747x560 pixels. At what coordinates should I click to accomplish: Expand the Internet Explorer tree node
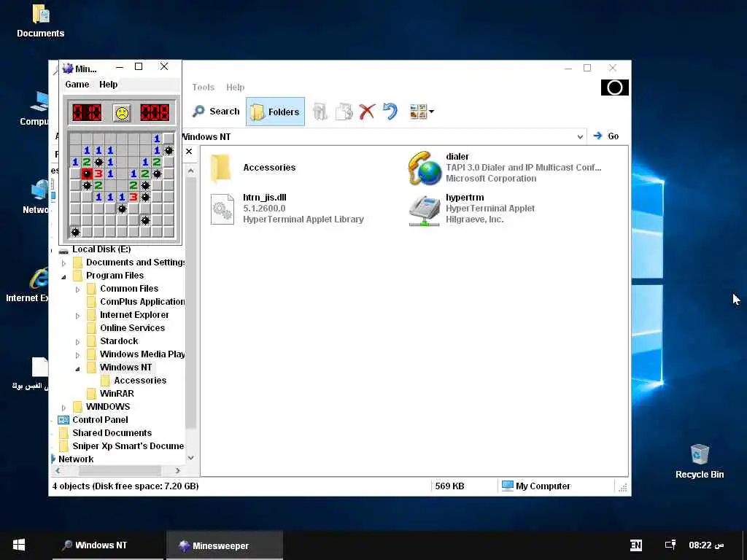coord(77,316)
